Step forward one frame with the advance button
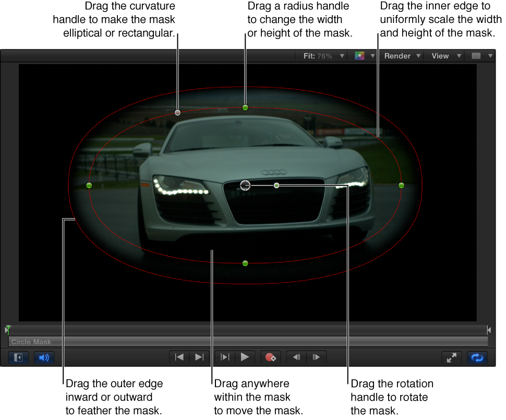The width and height of the screenshot is (506, 420). click(316, 357)
